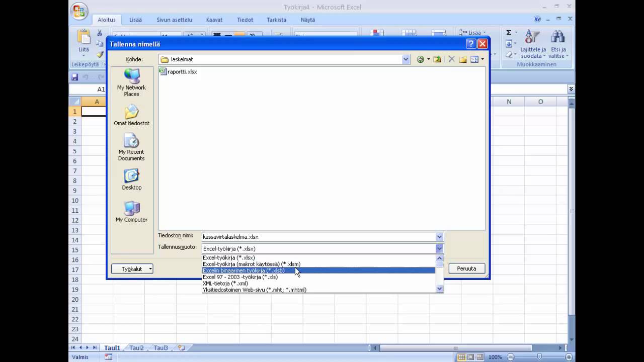644x362 pixels.
Task: Open the Työkalut dropdown button
Action: 132,269
